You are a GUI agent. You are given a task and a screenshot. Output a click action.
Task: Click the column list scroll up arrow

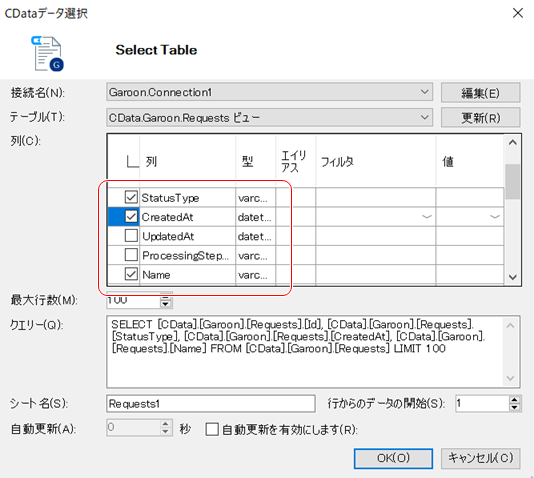pos(513,143)
